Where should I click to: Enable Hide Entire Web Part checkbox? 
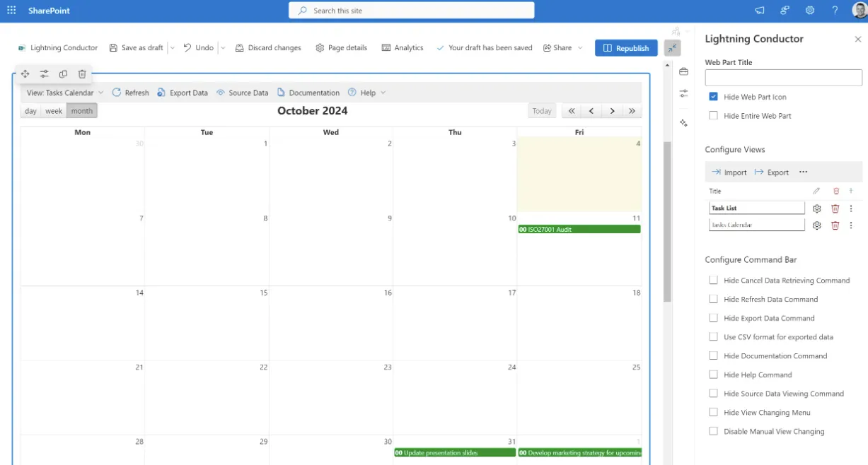tap(713, 116)
